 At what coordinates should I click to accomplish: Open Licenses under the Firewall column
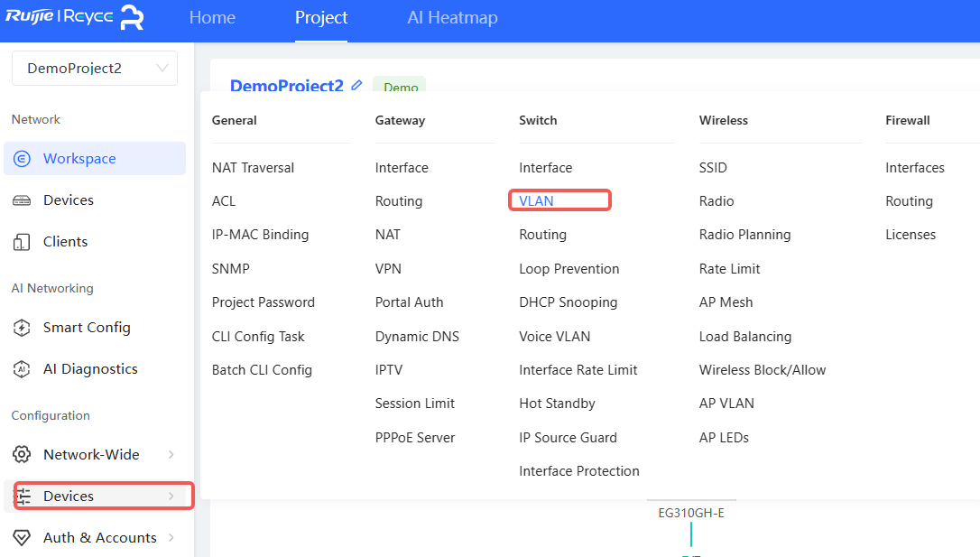tap(911, 235)
